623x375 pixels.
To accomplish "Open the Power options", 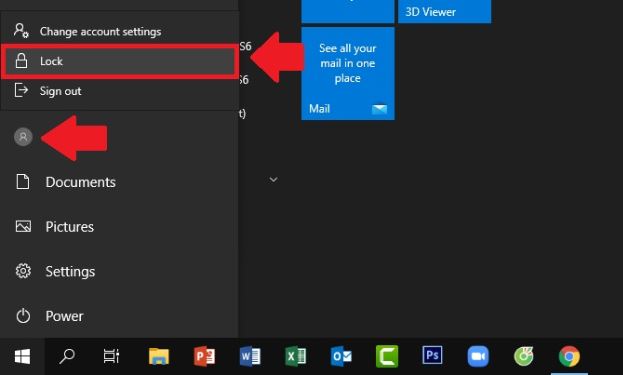I will 119,316.
